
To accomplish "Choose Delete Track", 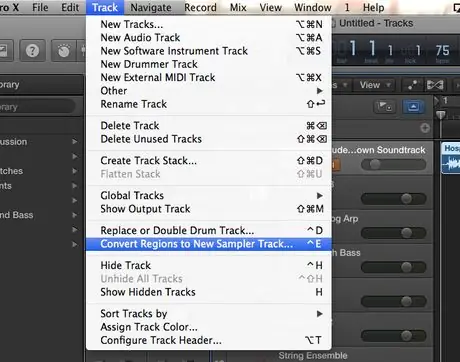I will (x=209, y=126).
